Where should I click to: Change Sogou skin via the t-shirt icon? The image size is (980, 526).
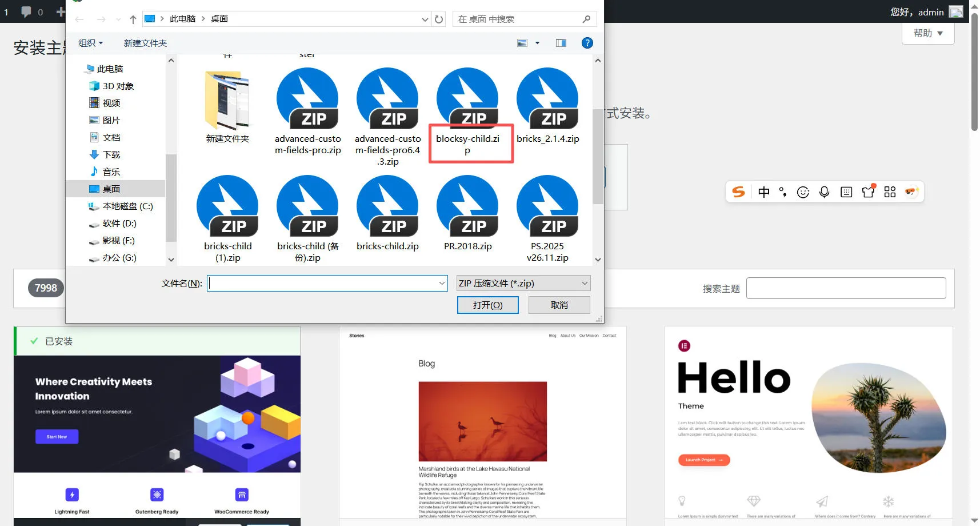868,192
